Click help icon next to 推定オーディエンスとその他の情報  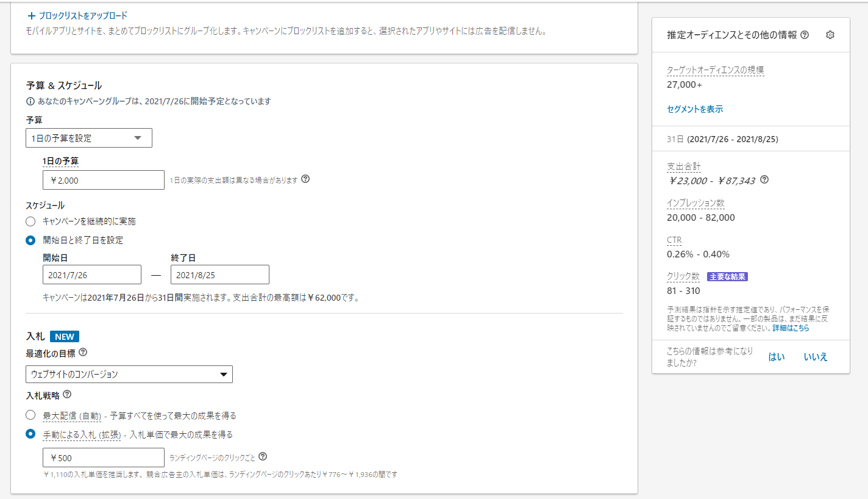click(x=805, y=35)
